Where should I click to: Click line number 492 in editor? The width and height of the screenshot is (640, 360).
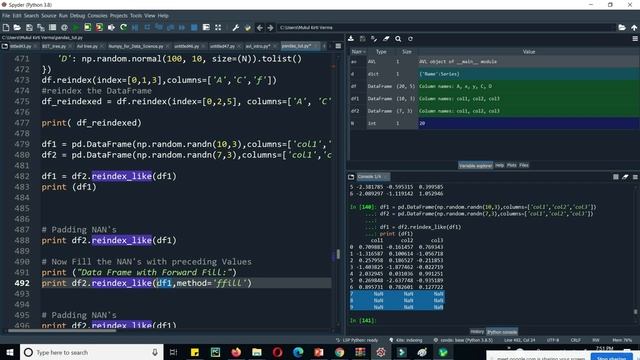tap(22, 283)
